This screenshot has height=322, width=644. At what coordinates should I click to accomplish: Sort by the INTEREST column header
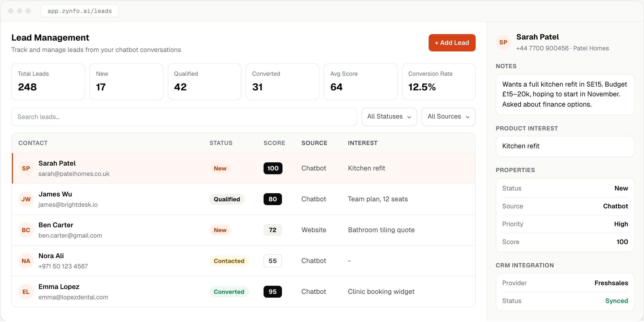(x=363, y=143)
